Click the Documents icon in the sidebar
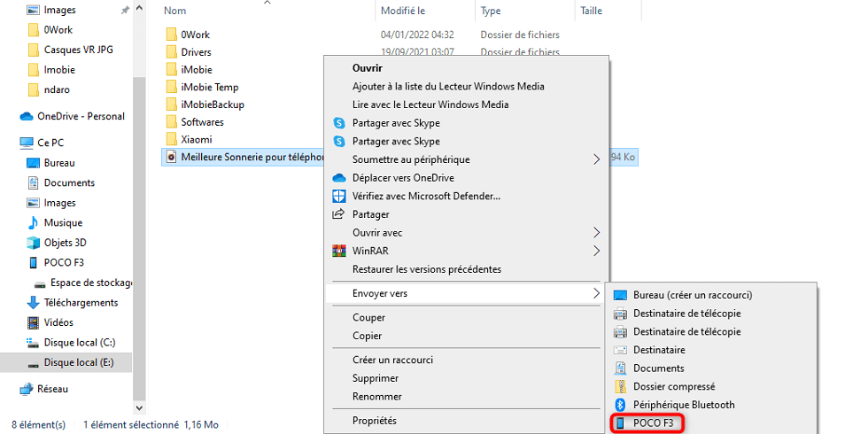Image resolution: width=868 pixels, height=434 pixels. tap(34, 182)
